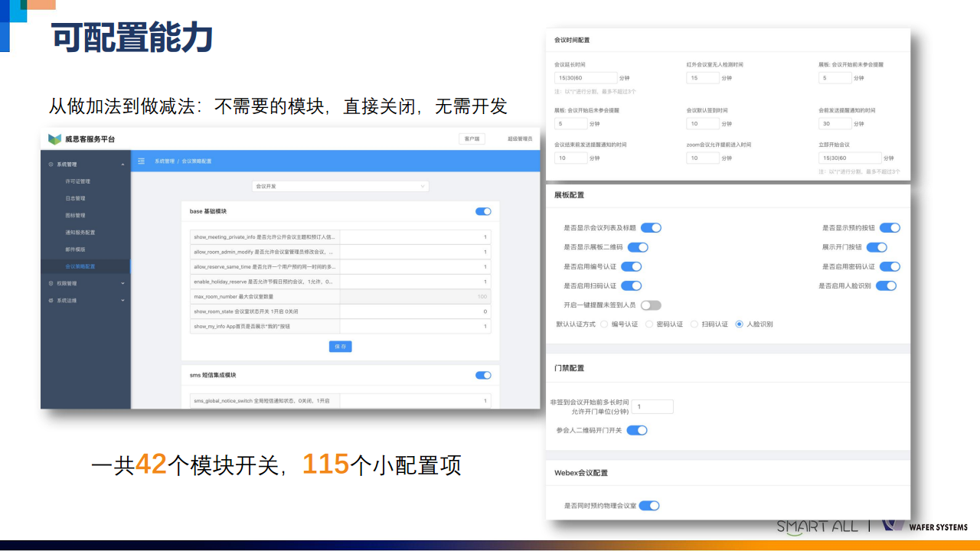This screenshot has width=980, height=551.
Task: Click the 门禁配置 section heading
Action: coord(569,368)
